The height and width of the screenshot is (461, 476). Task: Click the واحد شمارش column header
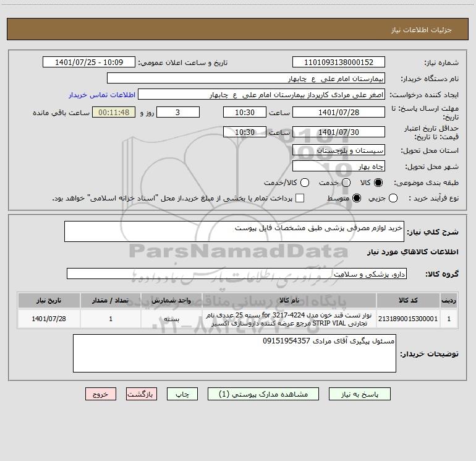pyautogui.click(x=171, y=300)
